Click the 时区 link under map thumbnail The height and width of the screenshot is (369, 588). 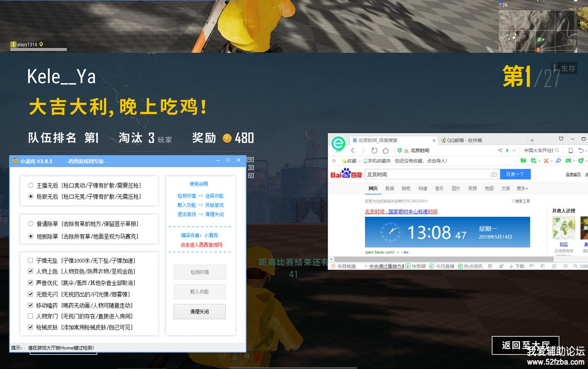pyautogui.click(x=563, y=244)
